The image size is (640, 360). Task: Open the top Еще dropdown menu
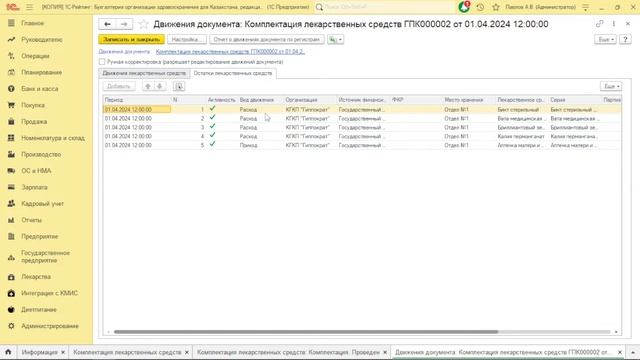(605, 40)
